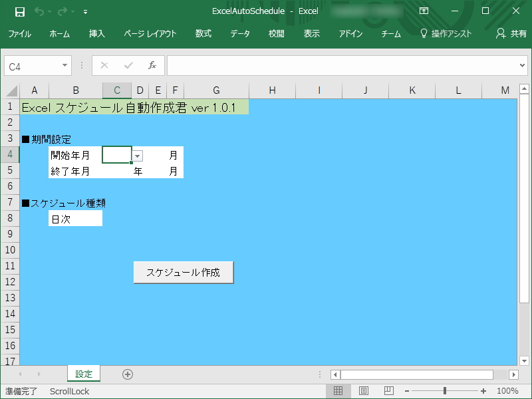Click the スケジュール作成 button
The width and height of the screenshot is (532, 399).
[184, 273]
